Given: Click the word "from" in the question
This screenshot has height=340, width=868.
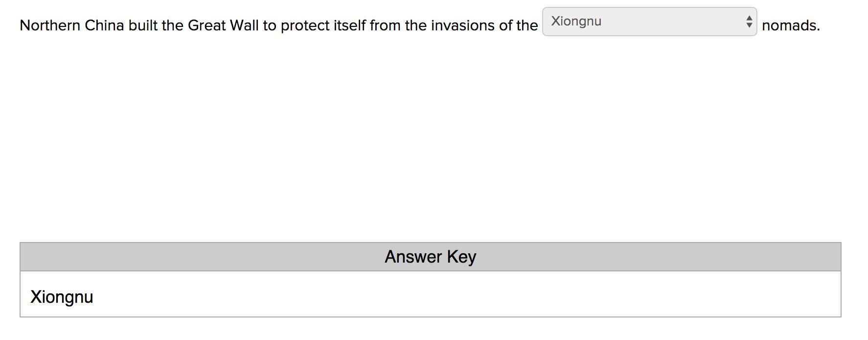Looking at the screenshot, I should coord(385,25).
